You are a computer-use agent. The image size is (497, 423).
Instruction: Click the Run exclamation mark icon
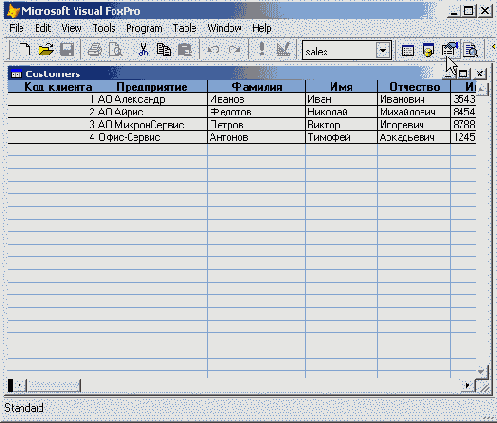(x=262, y=49)
